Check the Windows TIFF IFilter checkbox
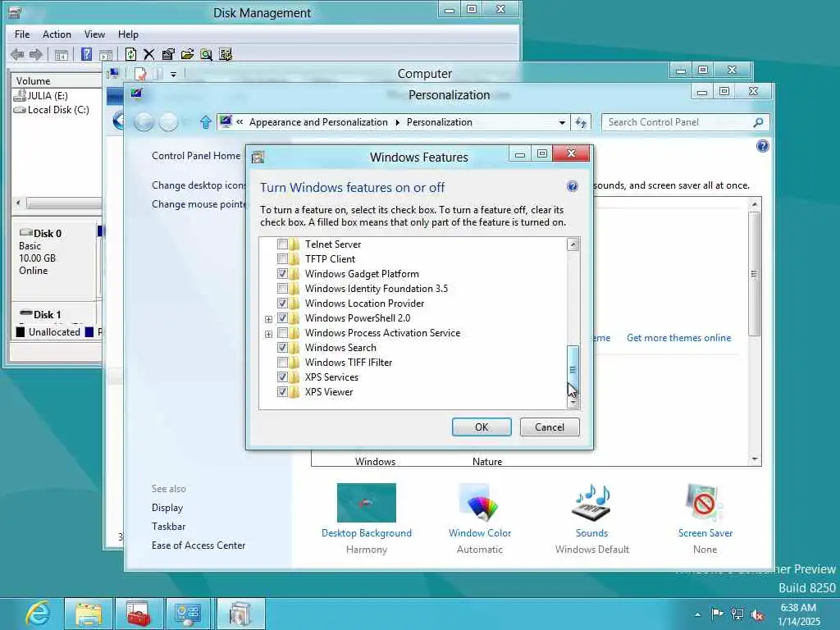840x630 pixels. pos(282,362)
